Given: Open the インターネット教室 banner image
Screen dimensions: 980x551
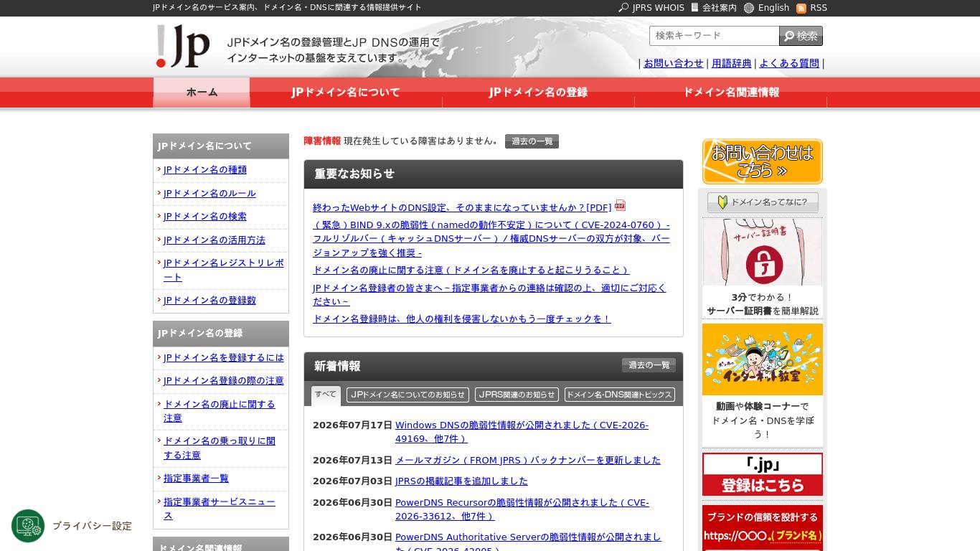Looking at the screenshot, I should (763, 359).
